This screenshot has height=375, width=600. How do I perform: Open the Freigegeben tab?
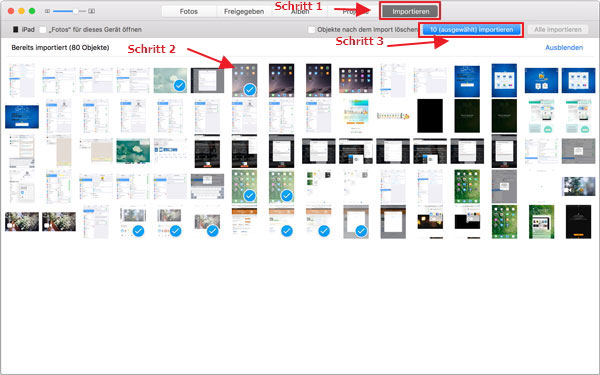click(x=244, y=11)
